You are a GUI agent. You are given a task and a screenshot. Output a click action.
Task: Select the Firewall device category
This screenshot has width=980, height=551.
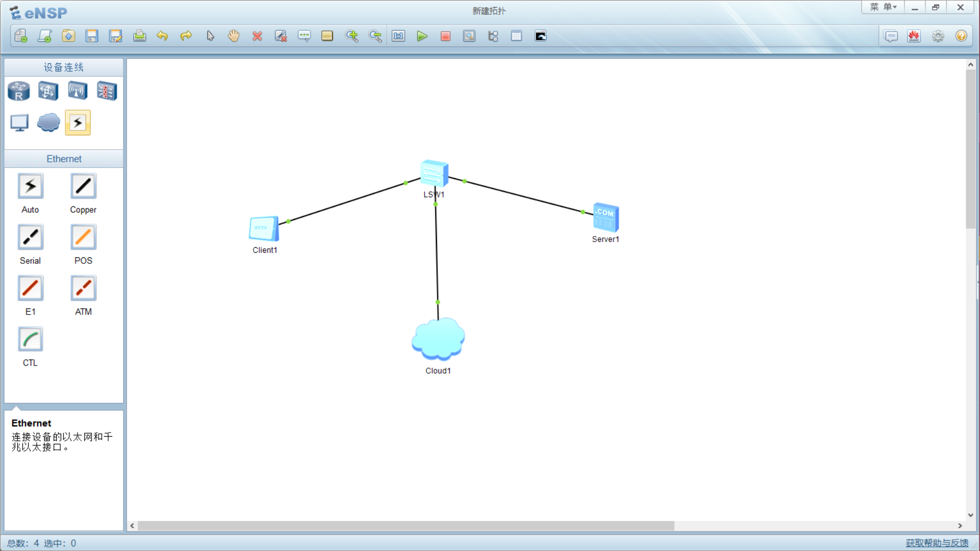point(107,91)
